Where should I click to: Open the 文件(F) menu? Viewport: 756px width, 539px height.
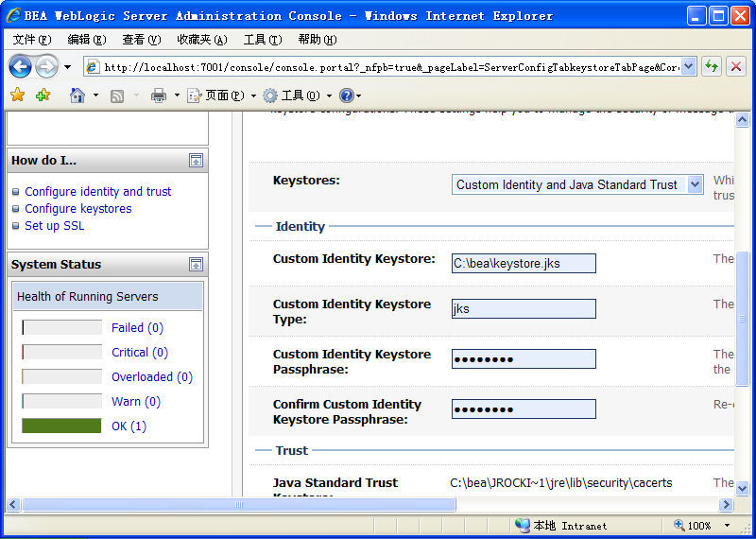(x=32, y=40)
